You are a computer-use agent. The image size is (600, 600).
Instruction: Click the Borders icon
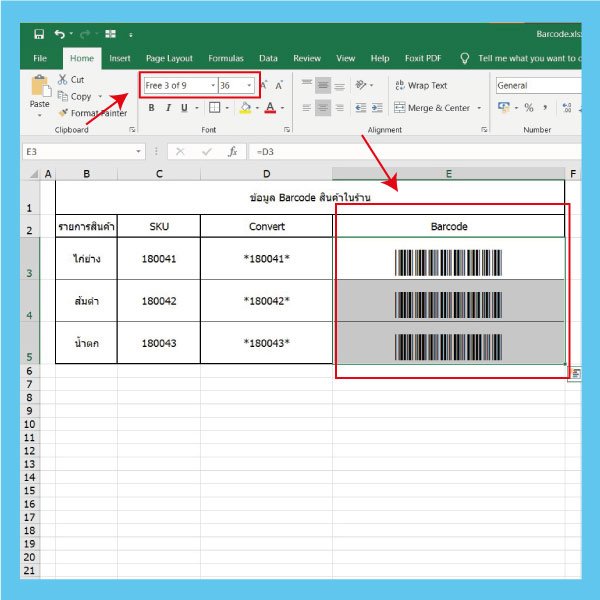215,108
